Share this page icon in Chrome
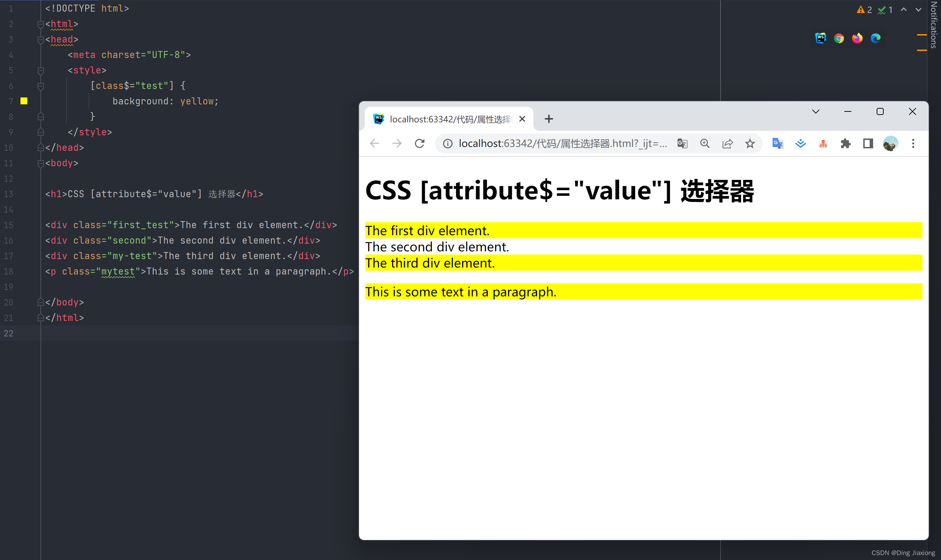Viewport: 941px width, 560px height. [x=727, y=144]
